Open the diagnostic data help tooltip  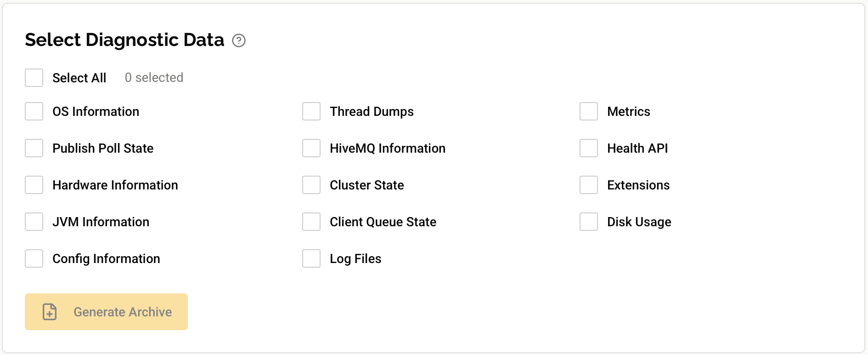[238, 41]
